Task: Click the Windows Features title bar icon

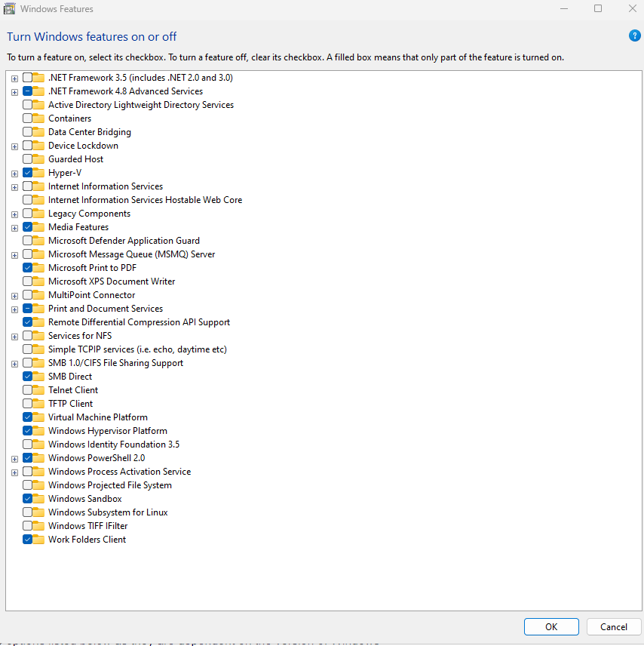Action: (10, 8)
